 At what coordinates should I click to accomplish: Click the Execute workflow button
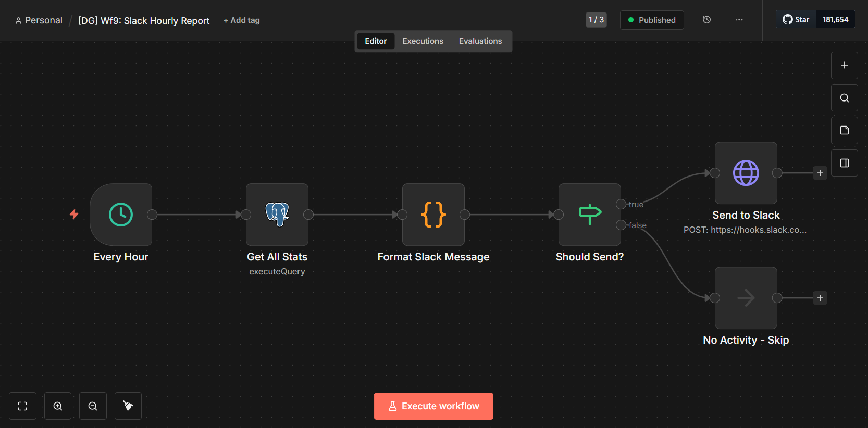pyautogui.click(x=433, y=406)
